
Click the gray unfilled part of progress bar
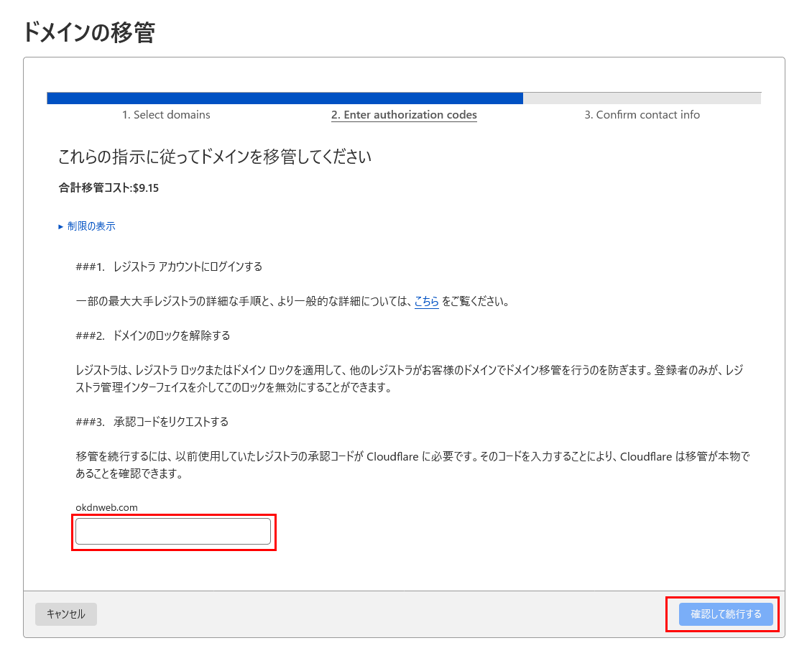click(x=642, y=98)
